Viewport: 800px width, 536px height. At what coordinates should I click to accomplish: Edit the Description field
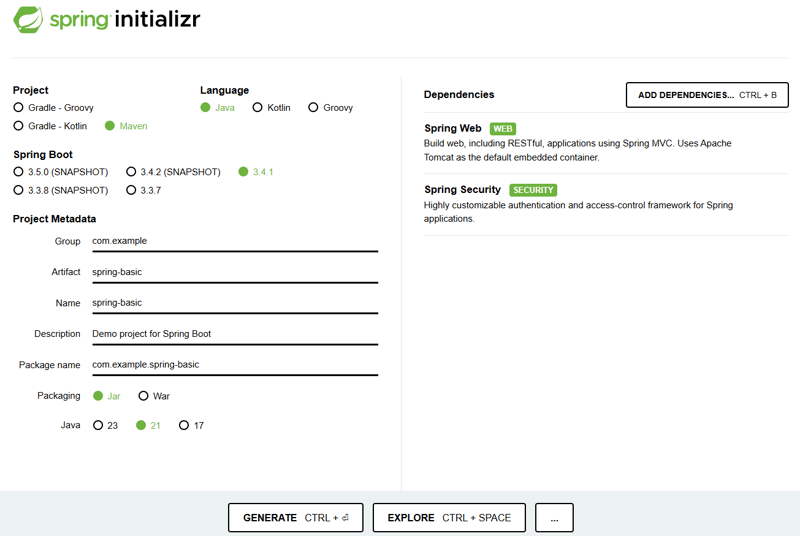click(x=234, y=334)
